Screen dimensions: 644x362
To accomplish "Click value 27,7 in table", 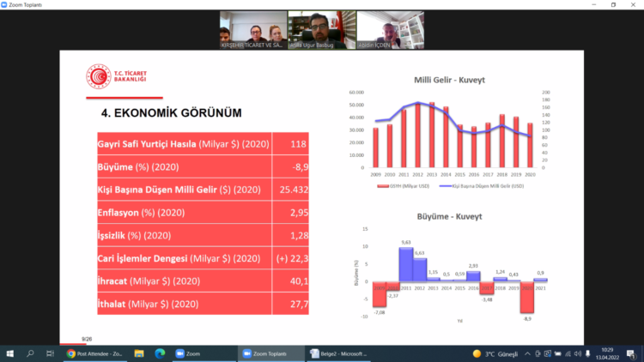I will tap(299, 305).
